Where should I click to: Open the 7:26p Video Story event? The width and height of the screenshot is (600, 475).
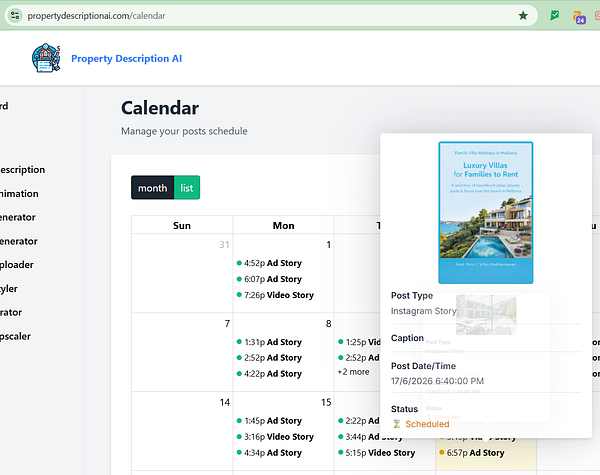pos(275,295)
